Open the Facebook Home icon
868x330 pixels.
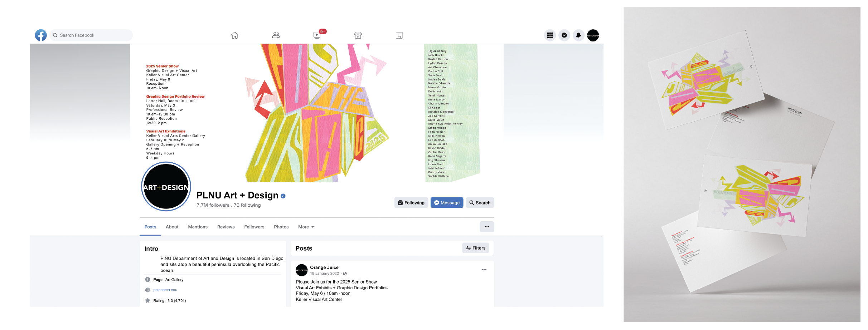234,35
